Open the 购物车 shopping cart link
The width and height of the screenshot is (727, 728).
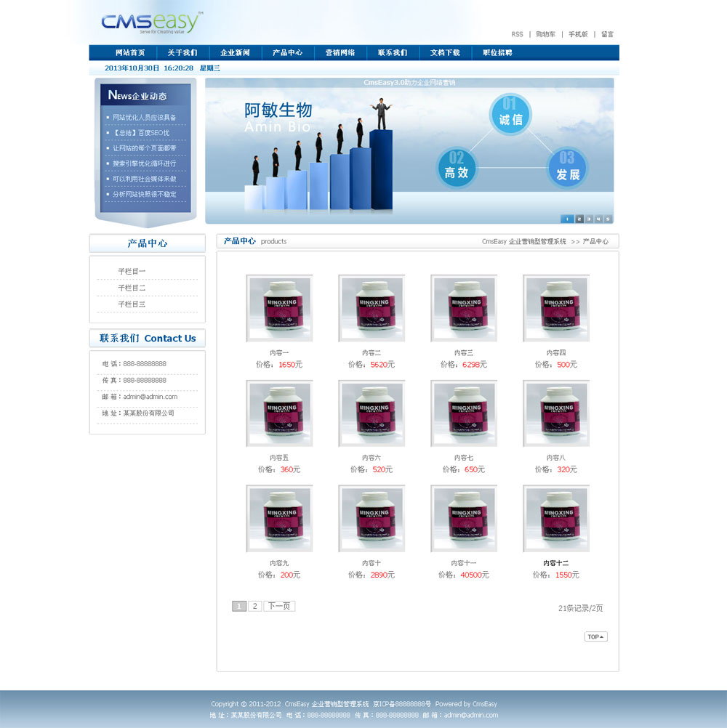click(x=545, y=34)
